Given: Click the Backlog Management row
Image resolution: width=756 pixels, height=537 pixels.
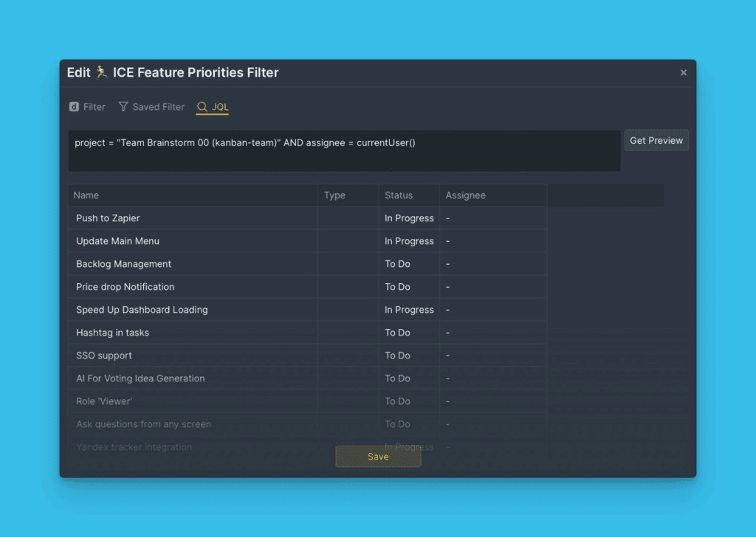Looking at the screenshot, I should pos(123,264).
